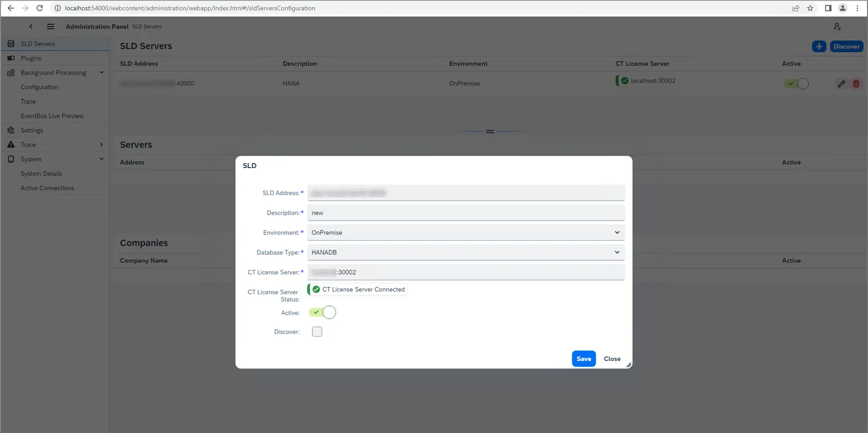
Task: Toggle the Active switch in SLD dialog
Action: point(322,313)
